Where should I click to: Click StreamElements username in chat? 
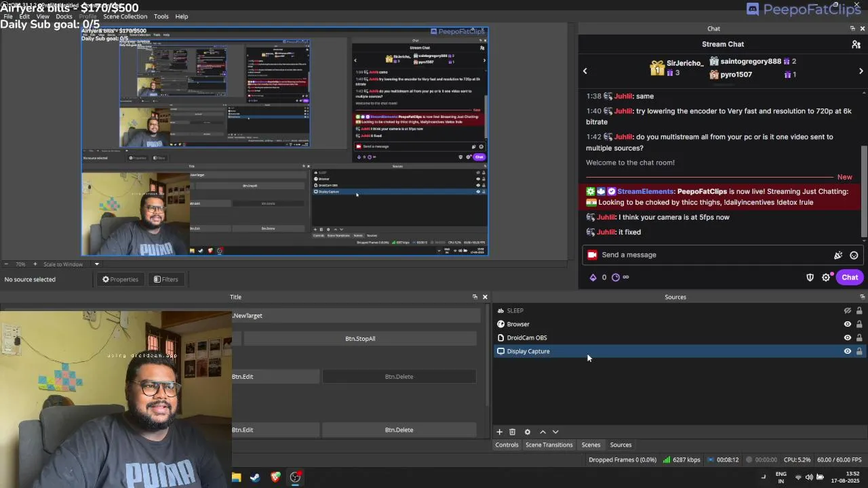646,191
